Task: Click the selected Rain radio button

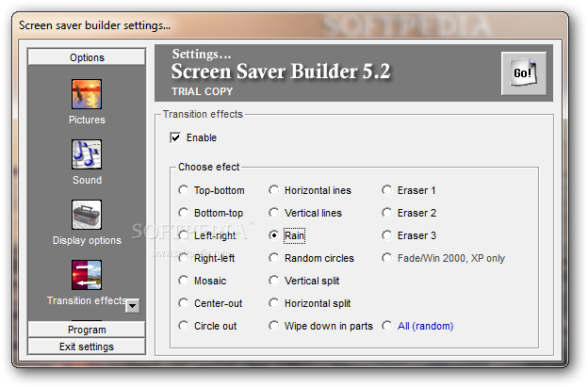Action: (x=274, y=235)
